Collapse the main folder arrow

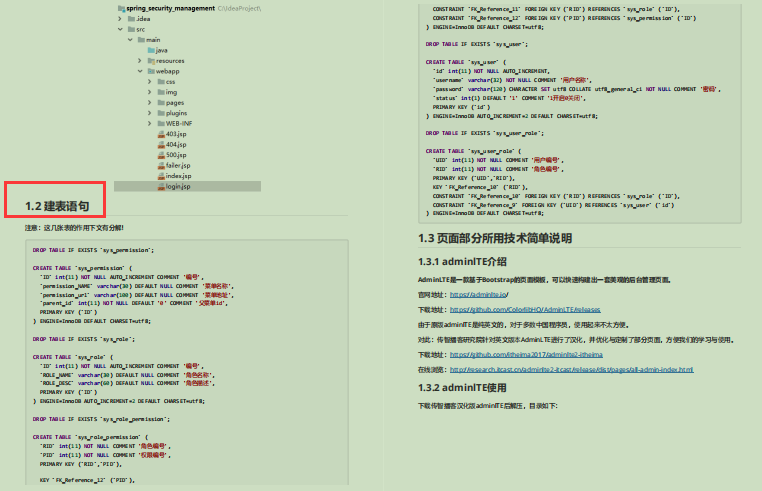point(130,40)
